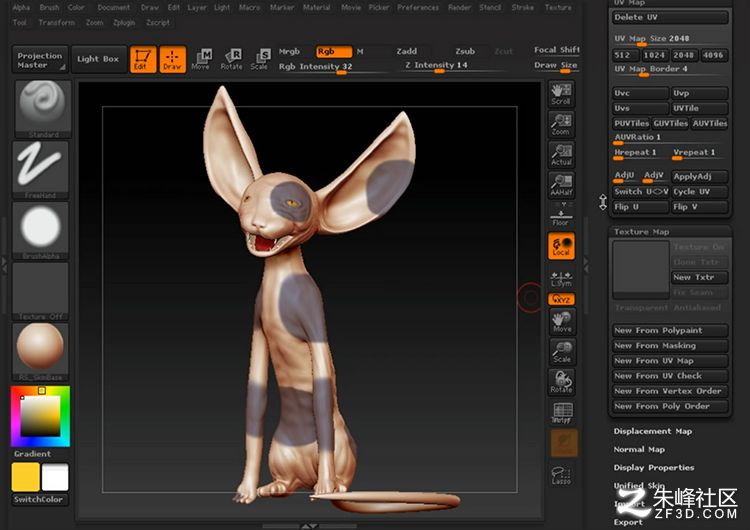Screen dimensions: 750x530
Task: Open Projection Master
Action: pos(40,60)
